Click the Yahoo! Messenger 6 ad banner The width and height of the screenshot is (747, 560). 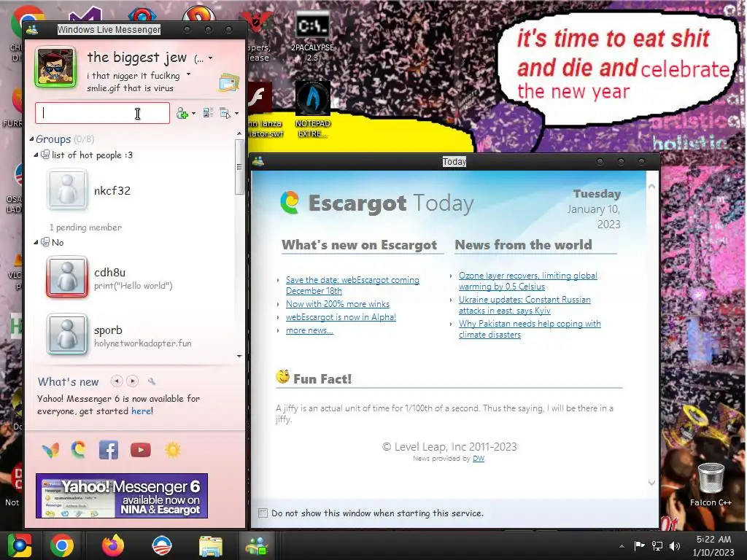122,496
